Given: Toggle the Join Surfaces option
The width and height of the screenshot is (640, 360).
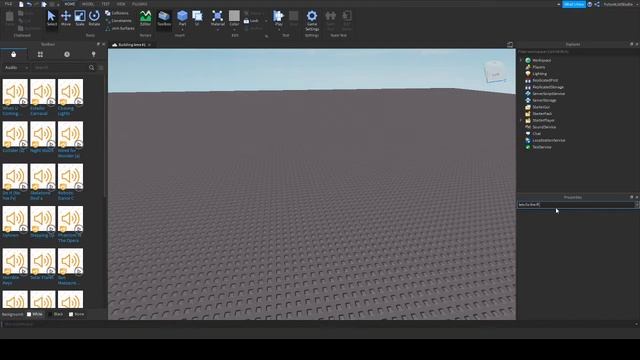Looking at the screenshot, I should (x=120, y=28).
